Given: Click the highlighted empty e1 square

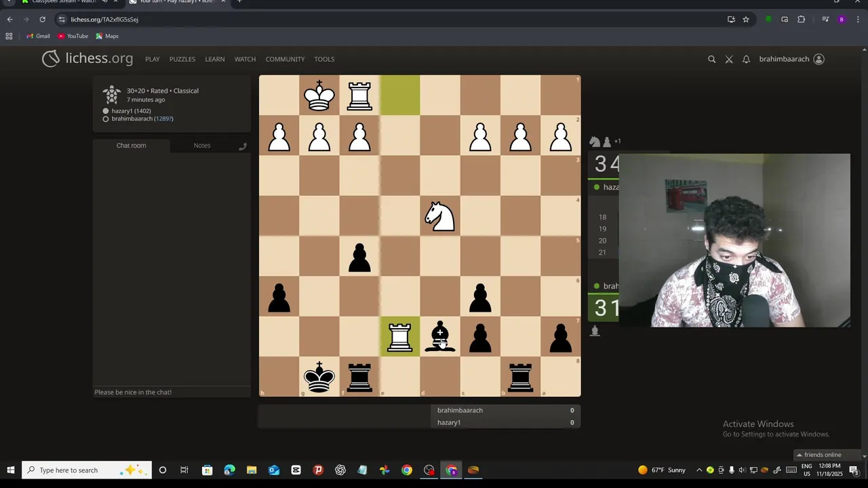Looking at the screenshot, I should [x=400, y=96].
